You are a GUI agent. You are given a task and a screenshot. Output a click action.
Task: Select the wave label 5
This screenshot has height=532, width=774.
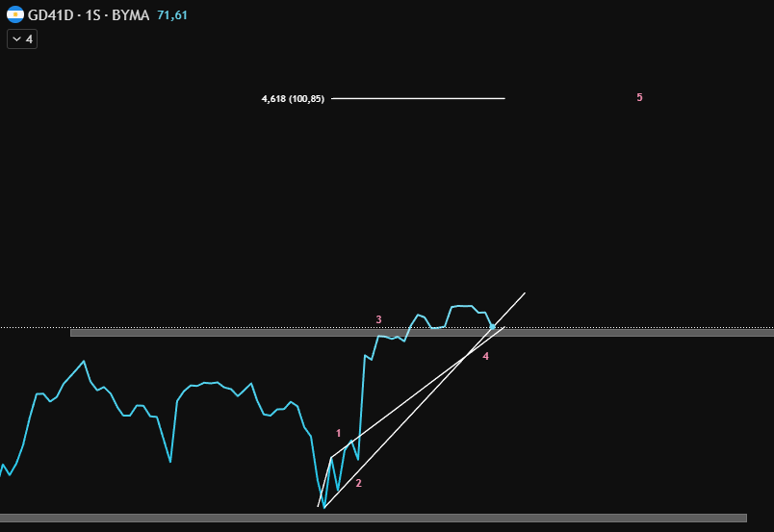click(639, 98)
